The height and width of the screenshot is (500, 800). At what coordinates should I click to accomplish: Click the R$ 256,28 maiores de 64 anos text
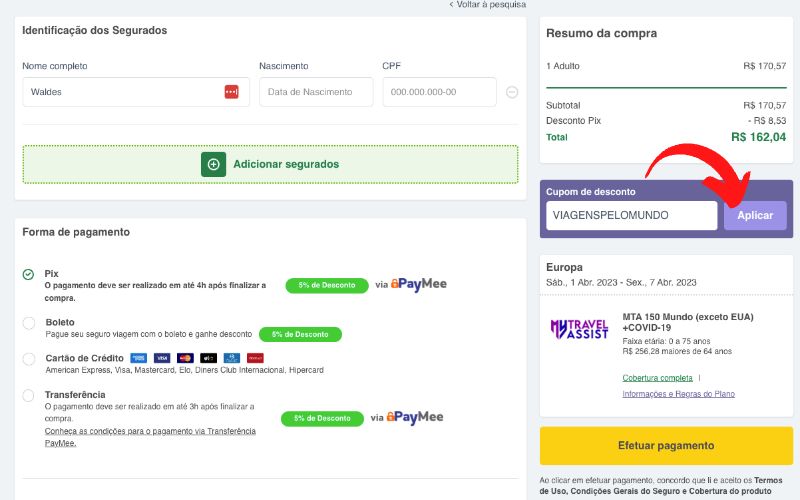tap(677, 351)
